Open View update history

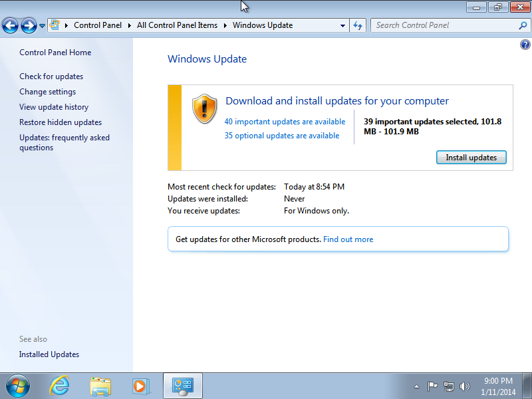54,107
